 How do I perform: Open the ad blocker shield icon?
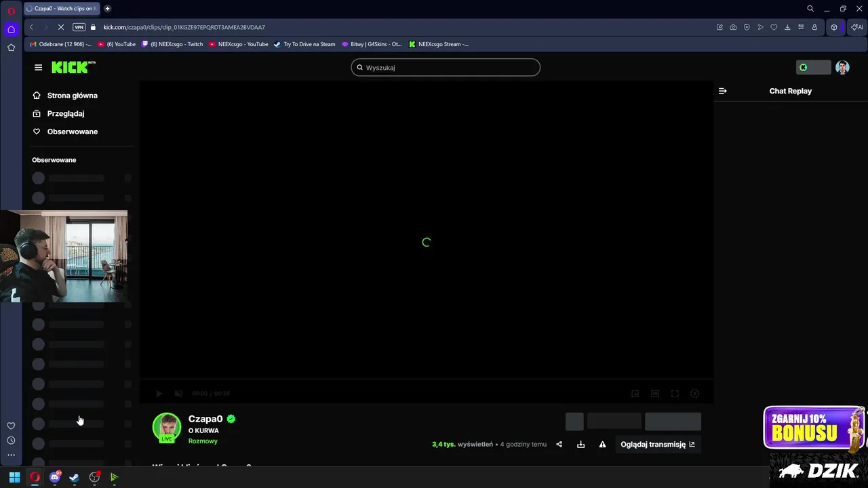tap(747, 27)
